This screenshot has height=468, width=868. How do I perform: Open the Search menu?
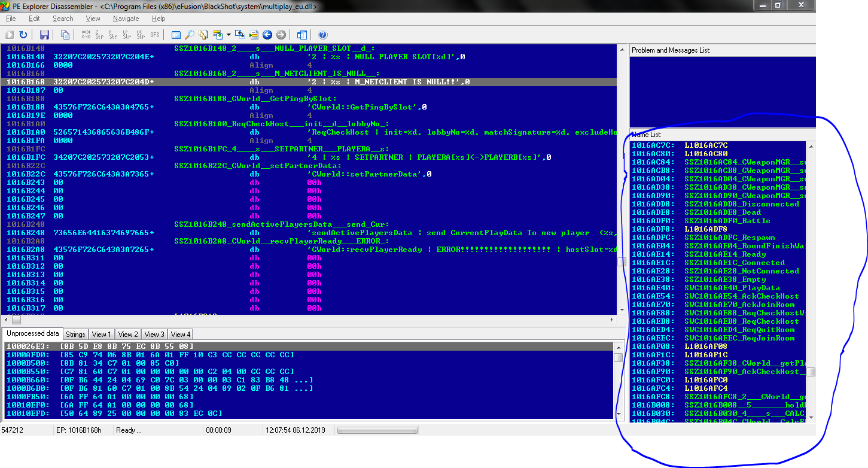tap(63, 19)
